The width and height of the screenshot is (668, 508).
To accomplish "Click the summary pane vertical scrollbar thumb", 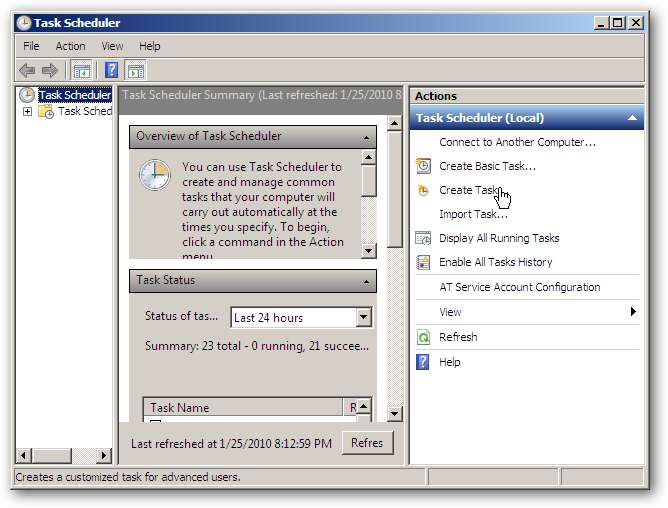I will [394, 189].
